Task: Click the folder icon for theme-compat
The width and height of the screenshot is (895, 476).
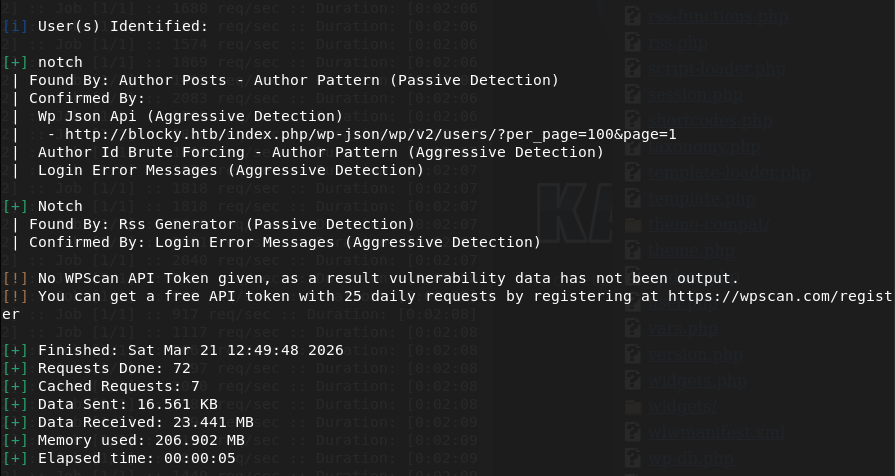Action: point(632,224)
